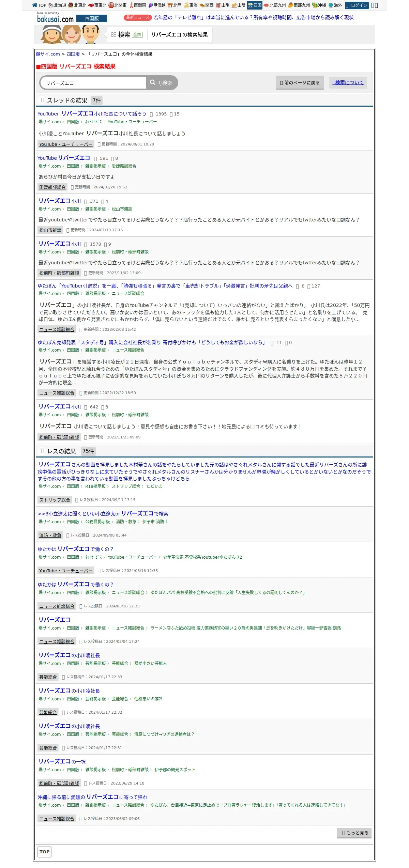Viewport: 409px width, 868px height.
Task: Follow 四国版 in the top breadcrumb
Action: (x=73, y=54)
